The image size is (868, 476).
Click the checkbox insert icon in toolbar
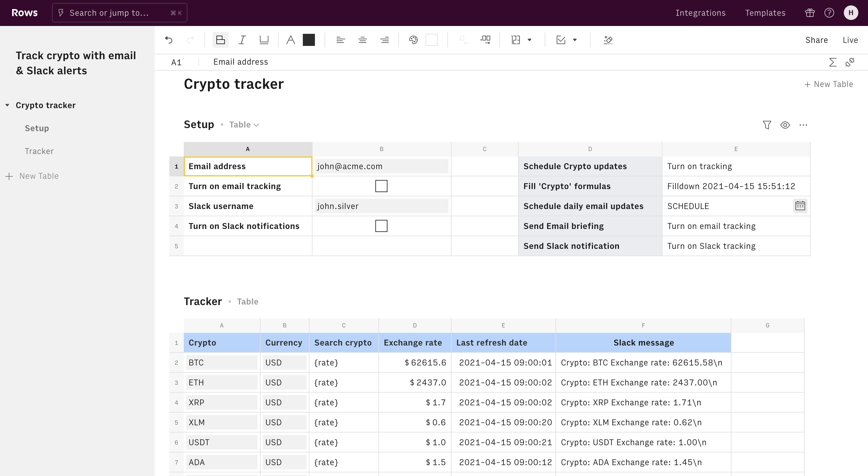561,40
